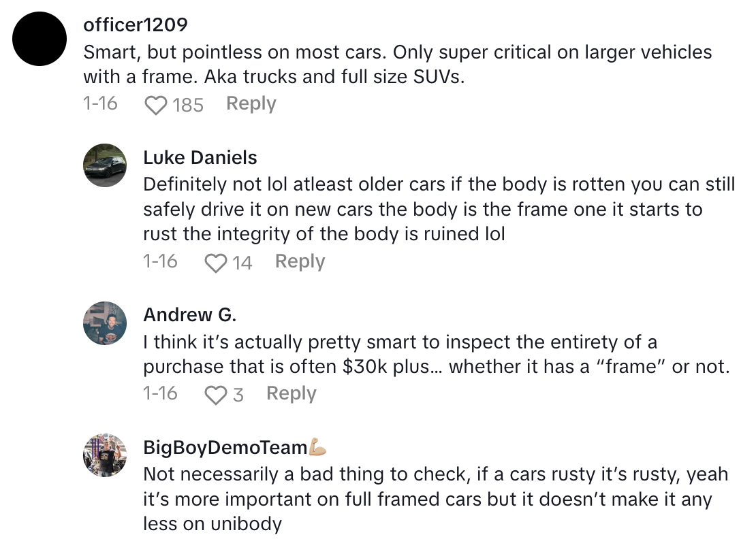This screenshot has width=756, height=539.
Task: Go to the Luke Daniels username link
Action: [x=200, y=158]
